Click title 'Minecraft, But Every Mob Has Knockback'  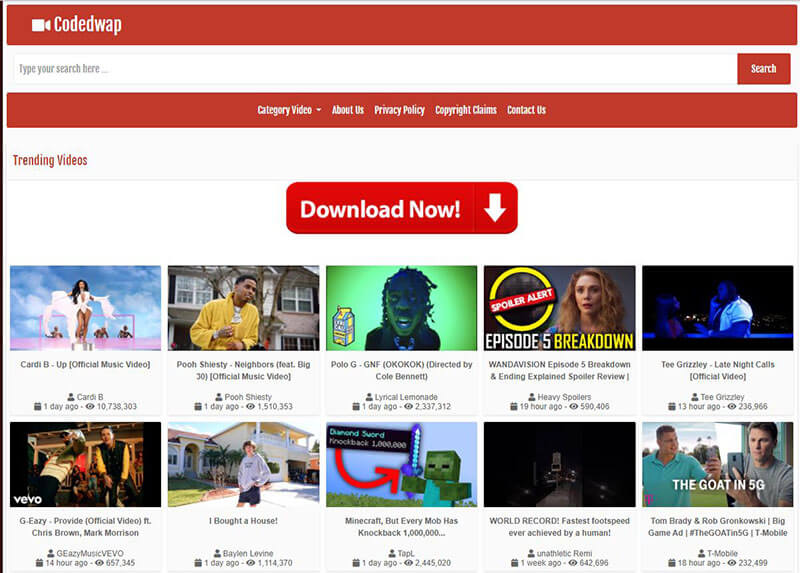pyautogui.click(x=402, y=527)
